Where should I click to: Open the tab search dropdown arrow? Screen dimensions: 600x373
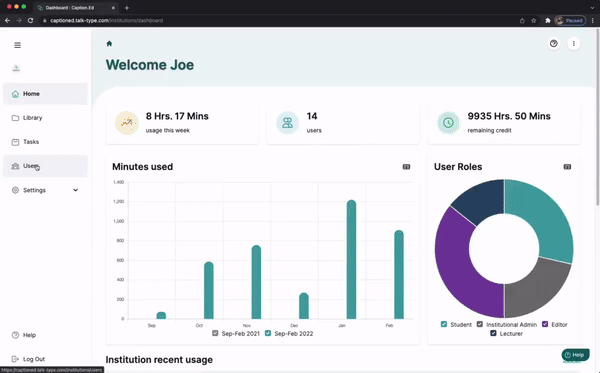pos(592,8)
